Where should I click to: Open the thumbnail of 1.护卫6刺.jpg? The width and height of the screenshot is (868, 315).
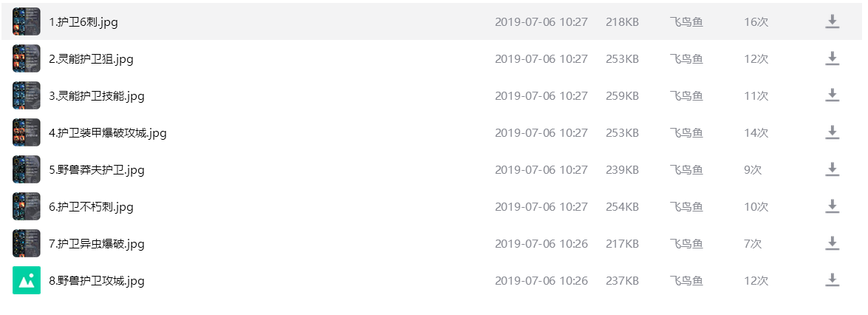click(27, 21)
